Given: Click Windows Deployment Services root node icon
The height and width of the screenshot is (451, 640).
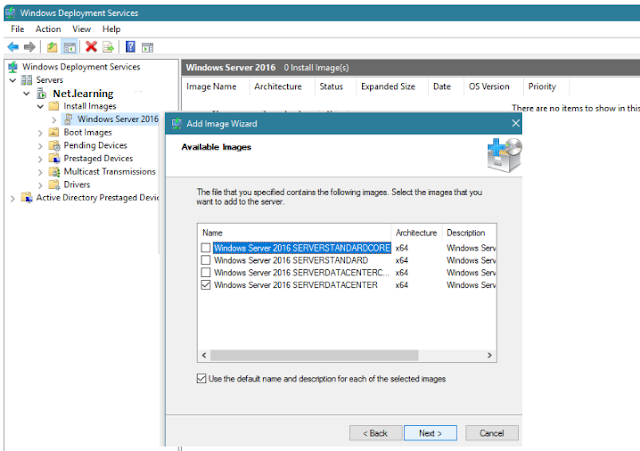Looking at the screenshot, I should click(x=13, y=67).
